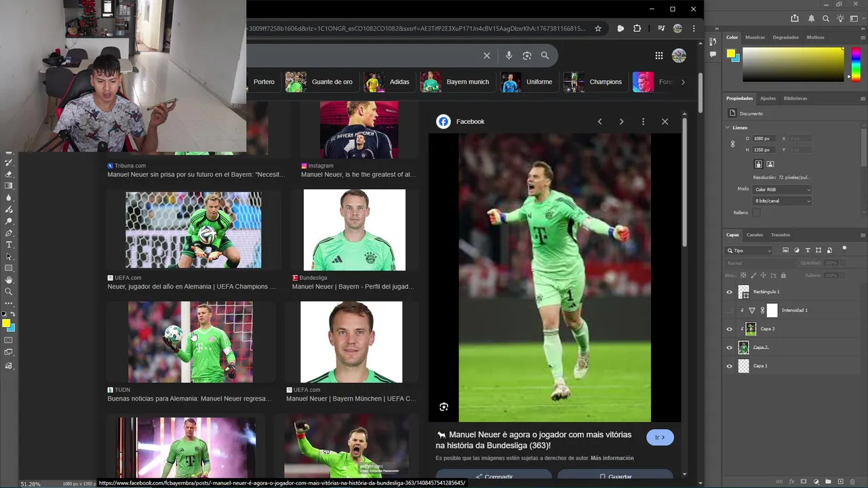Change screen mode icon in Photoshop toolbar

[x=9, y=352]
